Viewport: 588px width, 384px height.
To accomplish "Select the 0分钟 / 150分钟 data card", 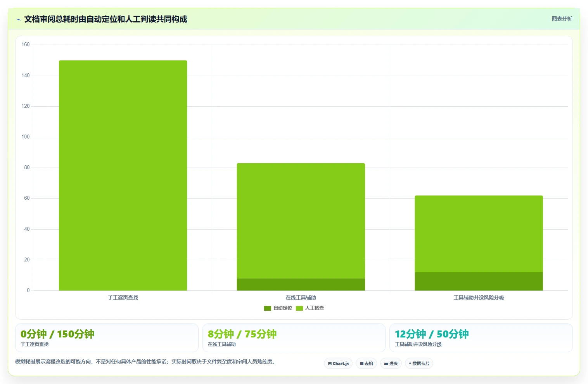I will (x=107, y=338).
